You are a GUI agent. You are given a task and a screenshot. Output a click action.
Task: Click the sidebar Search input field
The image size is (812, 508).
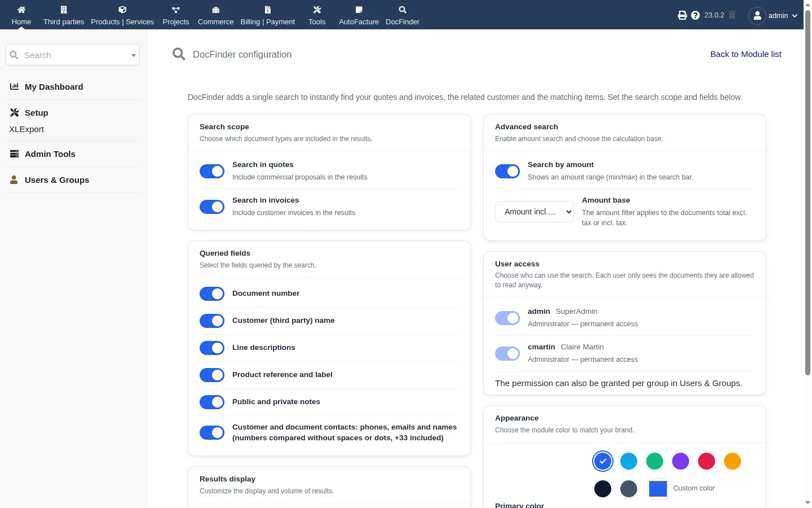coord(73,55)
